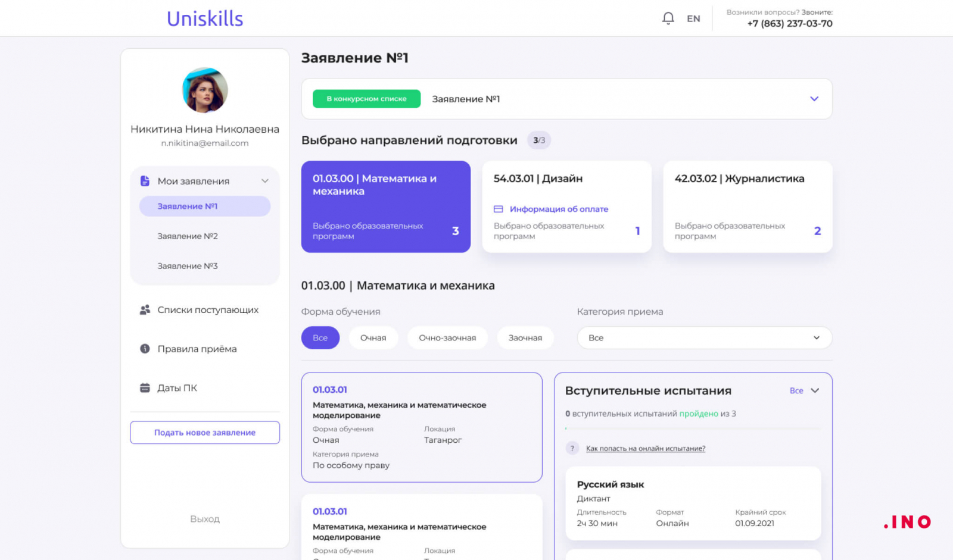This screenshot has height=560, width=953.
Task: Open the Категория приема dropdown
Action: click(705, 337)
